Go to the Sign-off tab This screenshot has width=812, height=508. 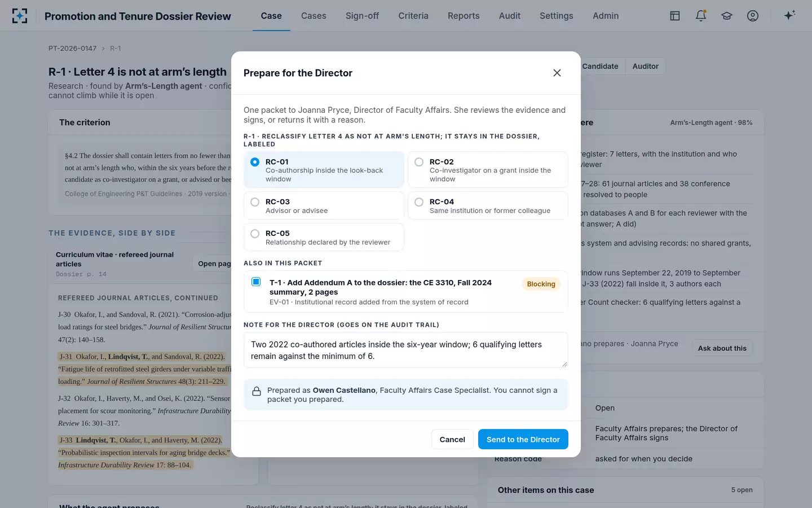tap(362, 16)
